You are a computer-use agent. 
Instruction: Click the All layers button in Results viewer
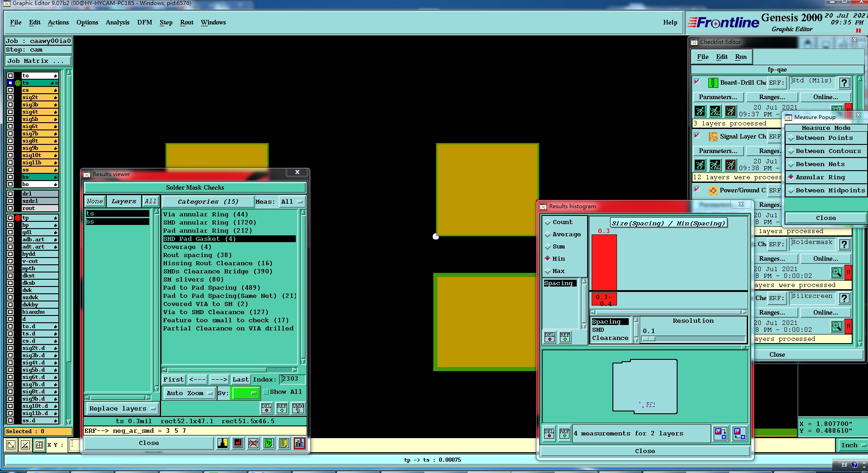(x=150, y=201)
